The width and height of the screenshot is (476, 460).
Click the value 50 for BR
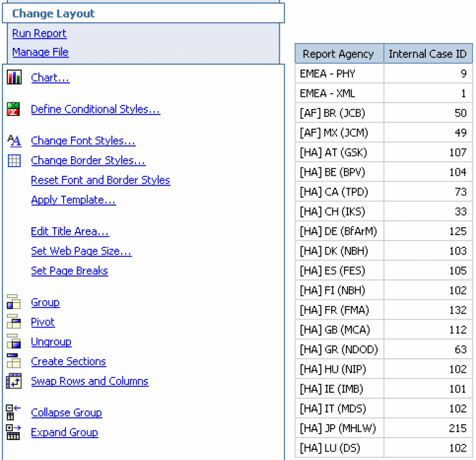(460, 113)
